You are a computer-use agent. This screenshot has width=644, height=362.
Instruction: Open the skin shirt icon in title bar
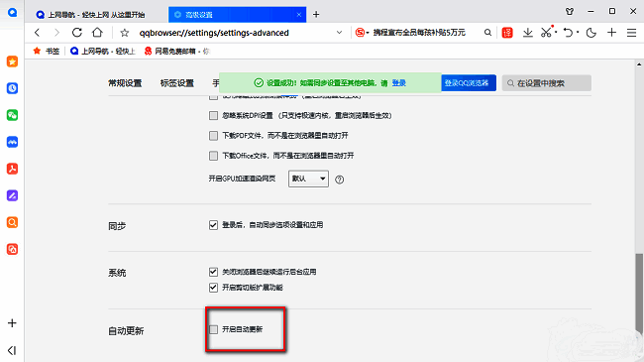(570, 12)
